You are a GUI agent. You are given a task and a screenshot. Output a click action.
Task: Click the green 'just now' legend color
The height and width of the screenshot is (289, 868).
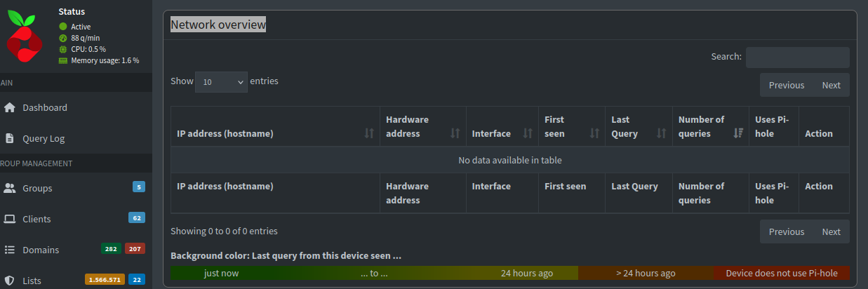click(x=221, y=273)
